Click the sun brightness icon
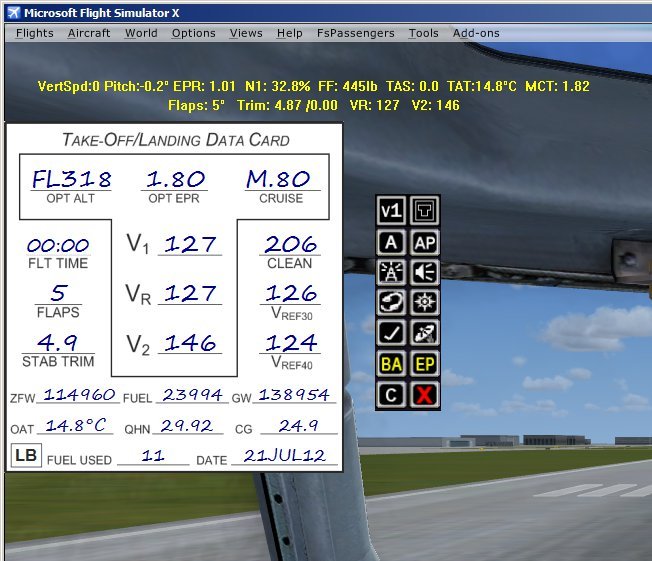This screenshot has width=652, height=561. tap(425, 302)
